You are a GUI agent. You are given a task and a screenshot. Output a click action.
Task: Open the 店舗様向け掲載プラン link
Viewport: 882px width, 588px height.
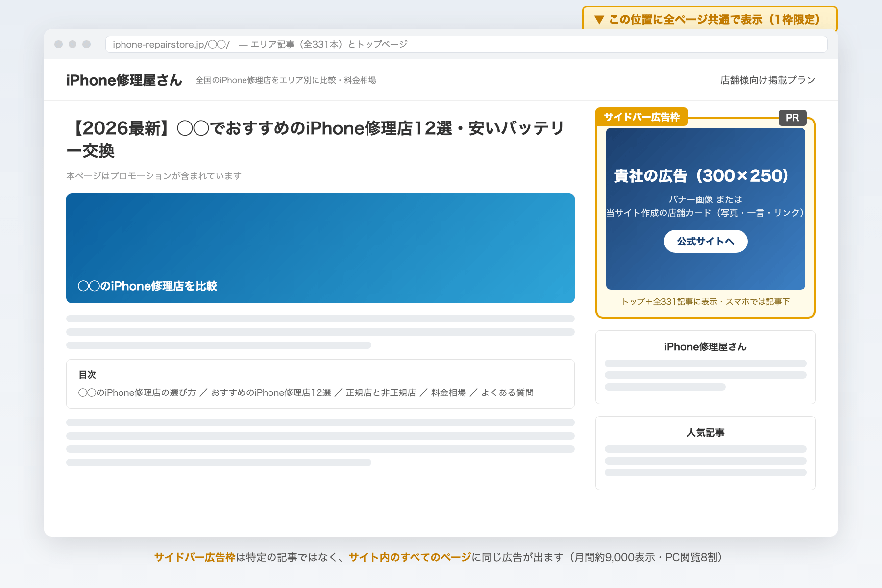(768, 80)
